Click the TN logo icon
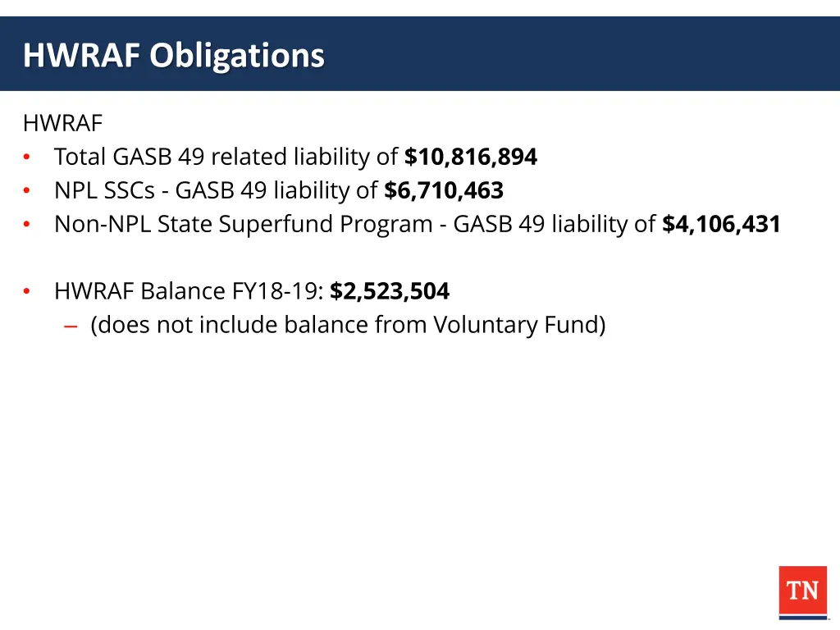Viewport: 840px width, 630px height. point(802,592)
